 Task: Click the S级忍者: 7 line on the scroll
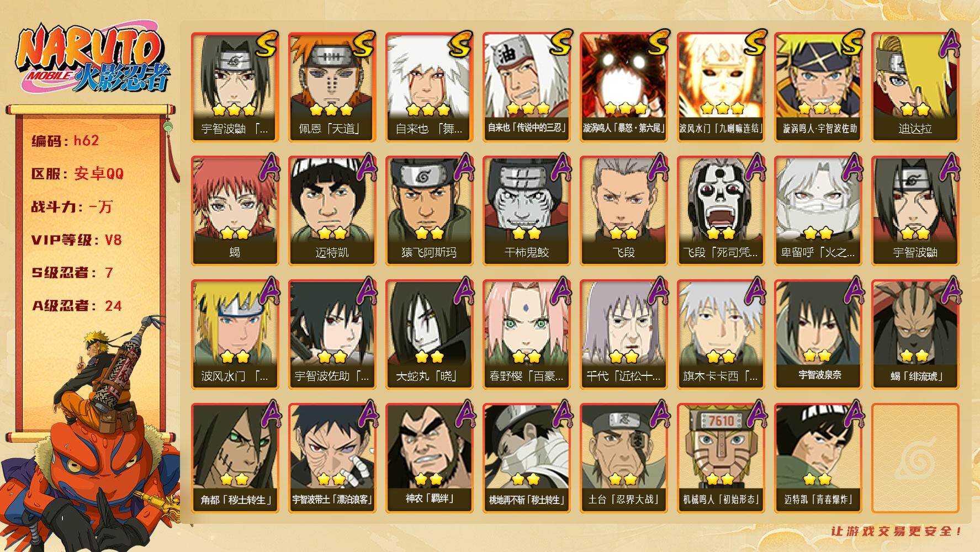click(x=72, y=273)
